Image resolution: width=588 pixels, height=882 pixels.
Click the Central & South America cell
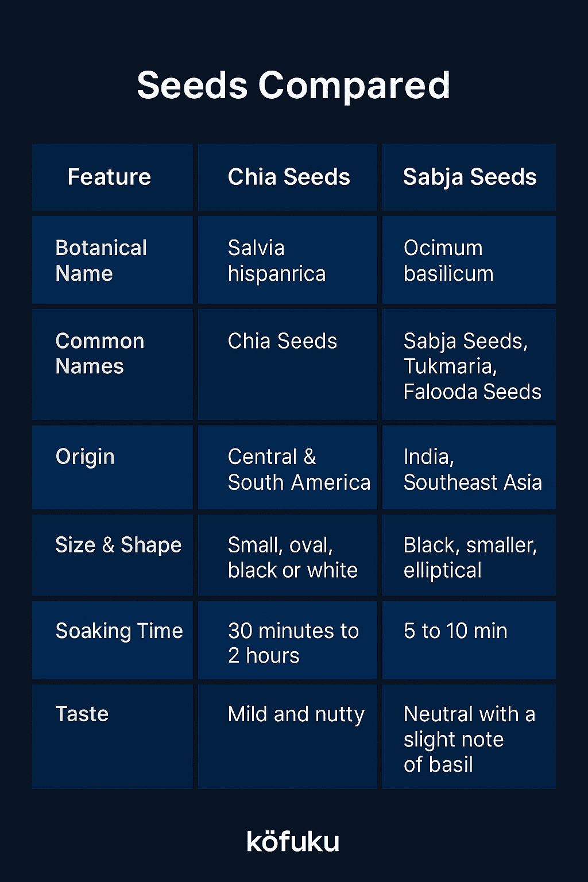click(288, 467)
